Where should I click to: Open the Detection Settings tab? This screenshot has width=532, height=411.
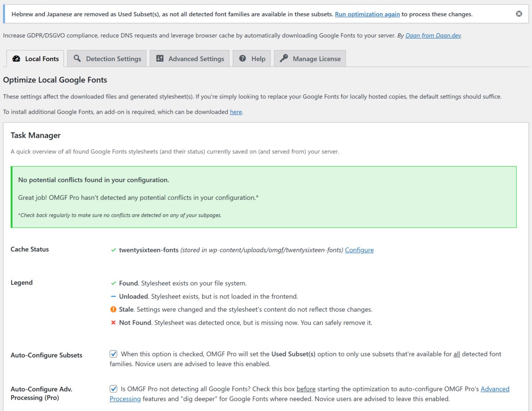coord(108,59)
